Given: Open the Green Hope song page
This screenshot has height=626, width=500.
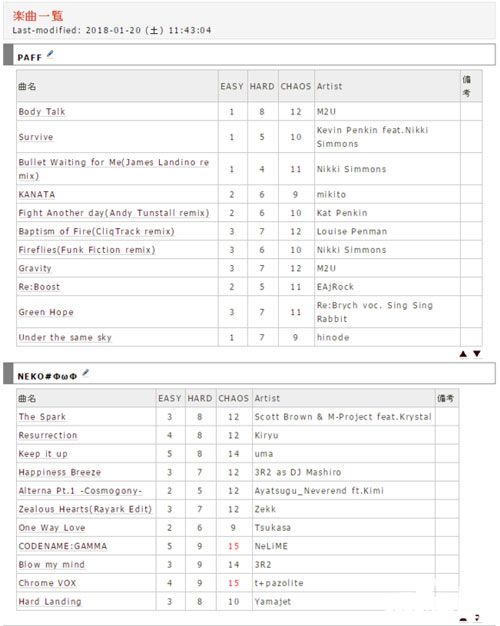Looking at the screenshot, I should [x=46, y=312].
